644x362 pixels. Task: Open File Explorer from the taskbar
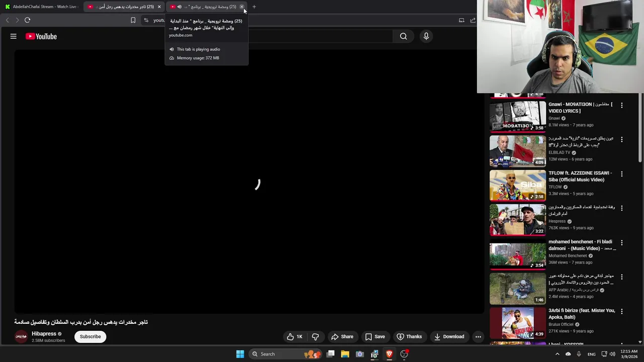345,354
